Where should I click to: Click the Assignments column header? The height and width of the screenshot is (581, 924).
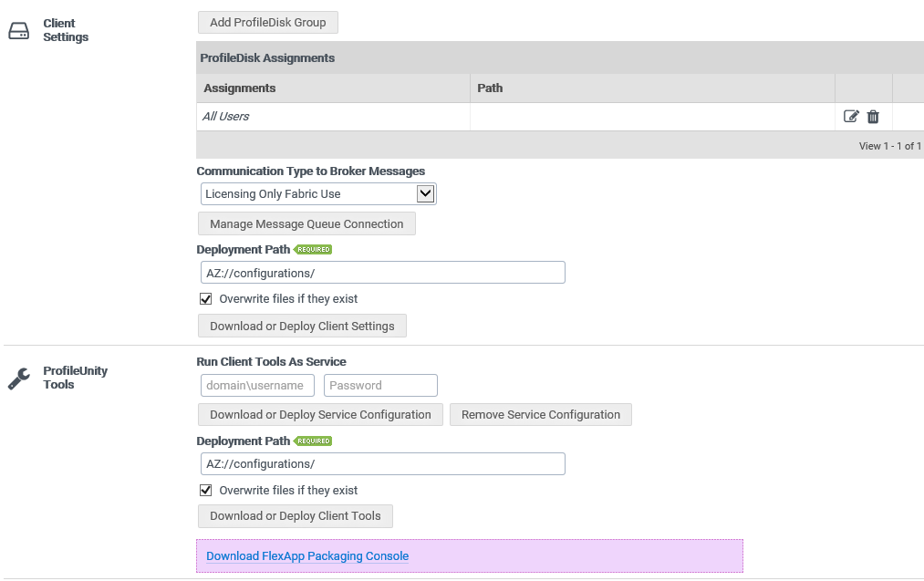point(240,88)
